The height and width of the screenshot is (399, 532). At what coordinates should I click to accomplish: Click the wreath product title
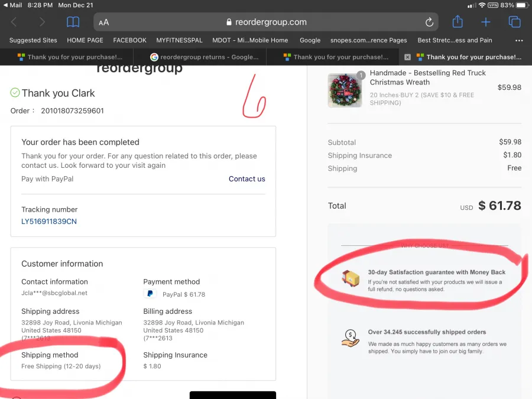[427, 77]
